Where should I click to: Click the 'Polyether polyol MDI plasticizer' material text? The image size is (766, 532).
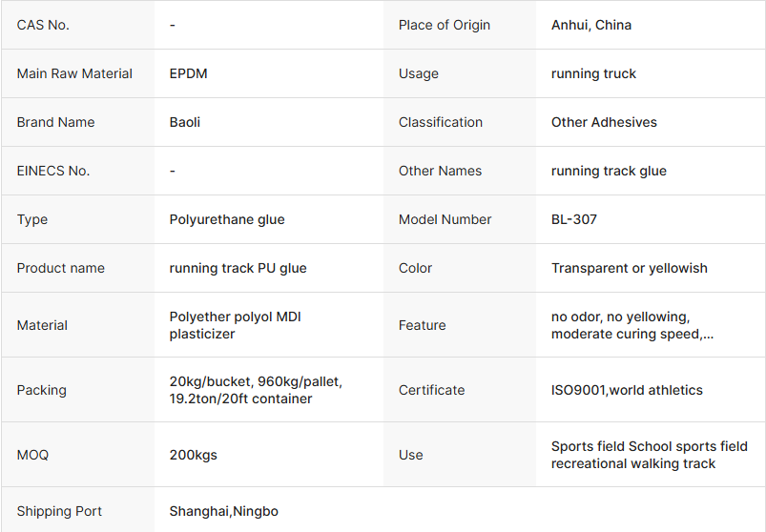[x=235, y=325]
